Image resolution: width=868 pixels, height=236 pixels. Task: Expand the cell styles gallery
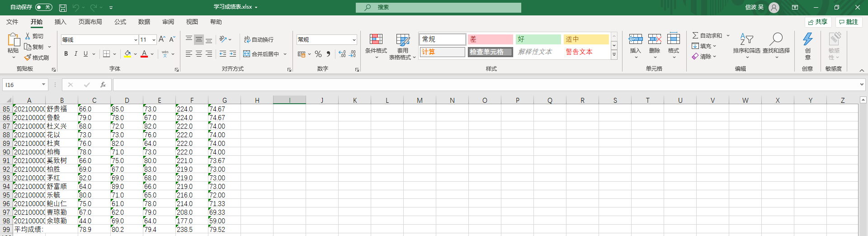pos(614,55)
